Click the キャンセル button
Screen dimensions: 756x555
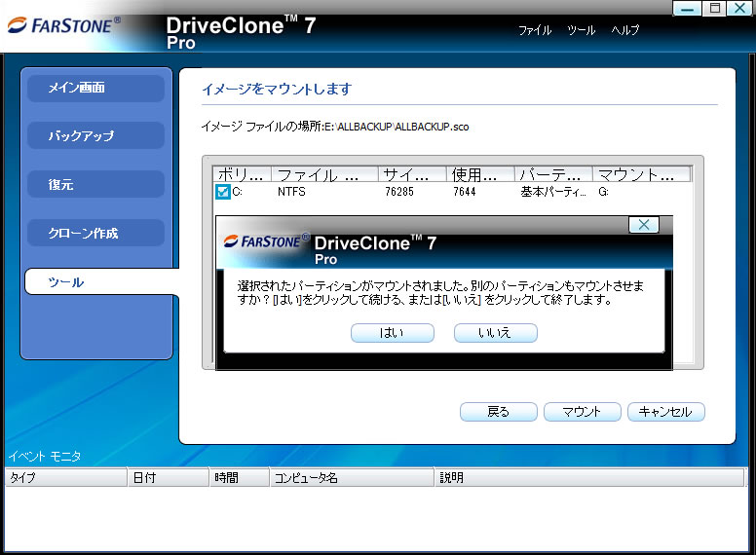point(665,412)
